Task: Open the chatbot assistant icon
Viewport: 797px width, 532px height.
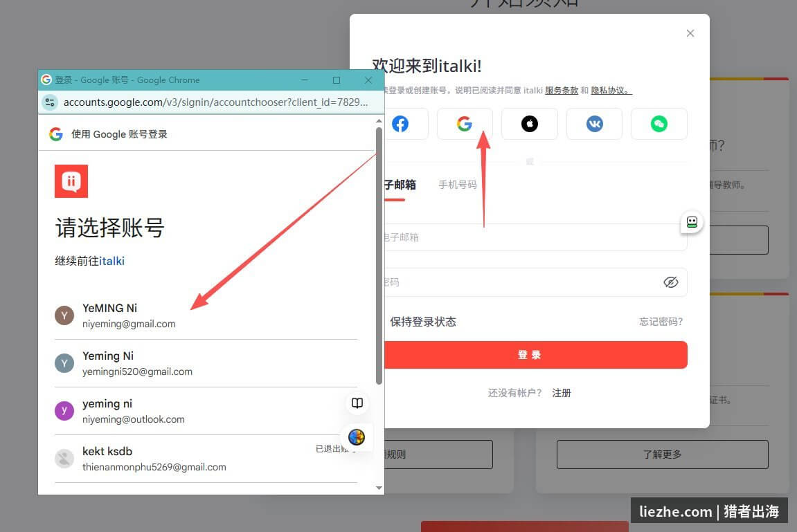Action: coord(692,222)
